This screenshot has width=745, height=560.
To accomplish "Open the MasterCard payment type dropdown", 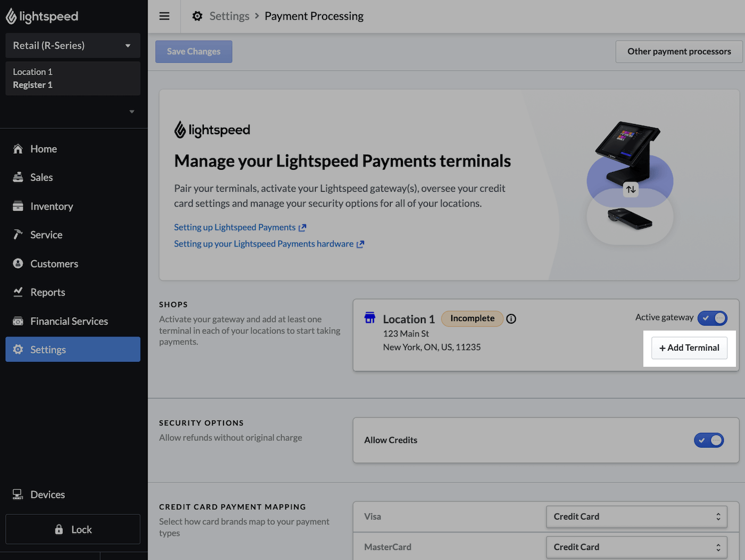I will (x=636, y=547).
